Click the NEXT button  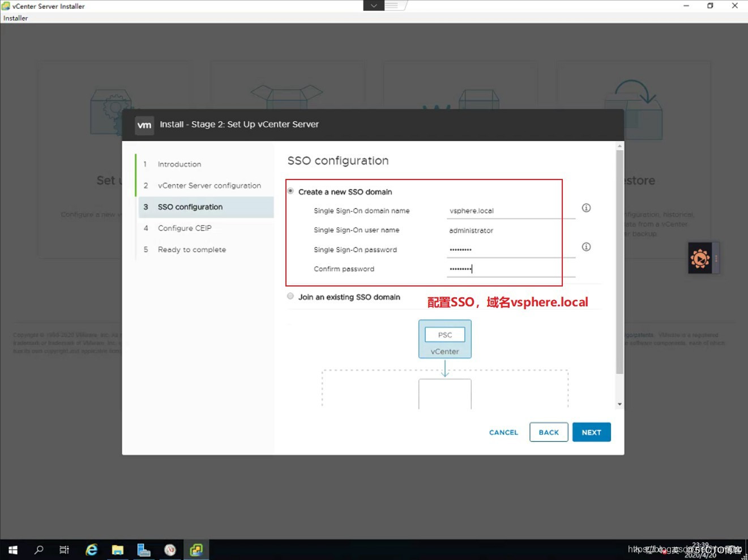pyautogui.click(x=591, y=432)
